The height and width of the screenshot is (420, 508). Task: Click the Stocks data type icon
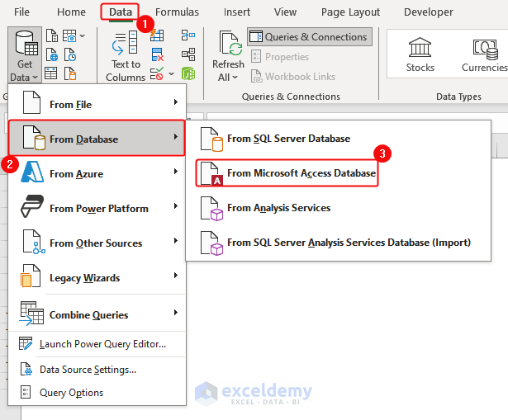pos(420,47)
